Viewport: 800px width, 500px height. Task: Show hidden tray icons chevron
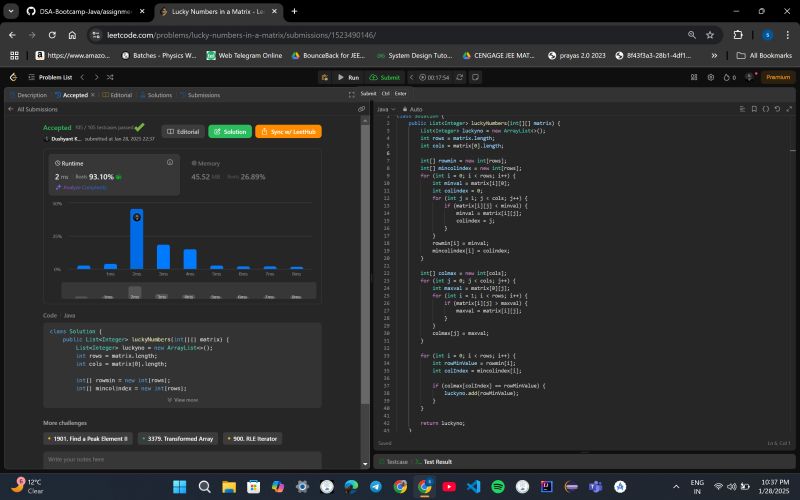coord(676,487)
